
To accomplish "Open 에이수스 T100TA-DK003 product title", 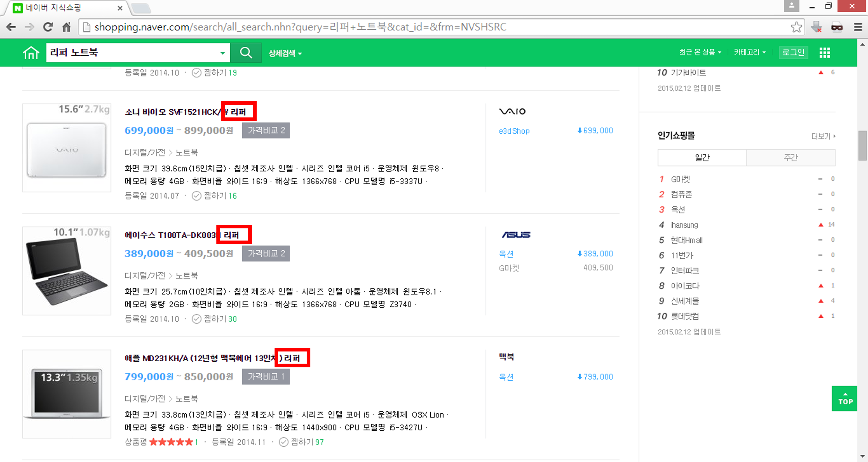I will (x=182, y=235).
